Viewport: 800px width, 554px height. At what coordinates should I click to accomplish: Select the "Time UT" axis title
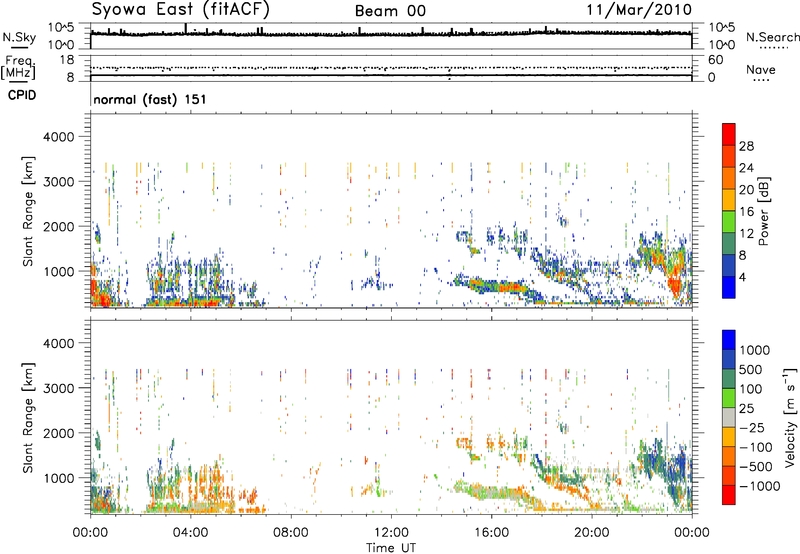(391, 548)
